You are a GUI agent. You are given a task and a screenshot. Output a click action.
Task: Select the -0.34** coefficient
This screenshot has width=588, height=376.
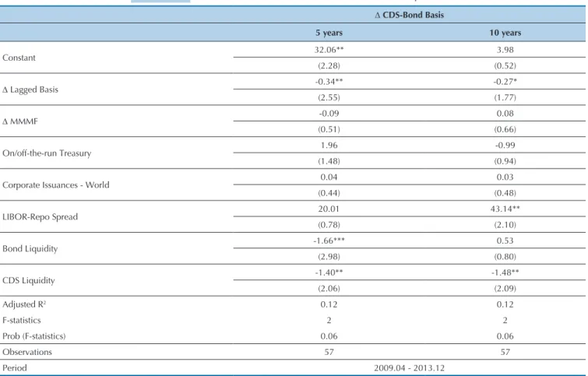(x=329, y=82)
